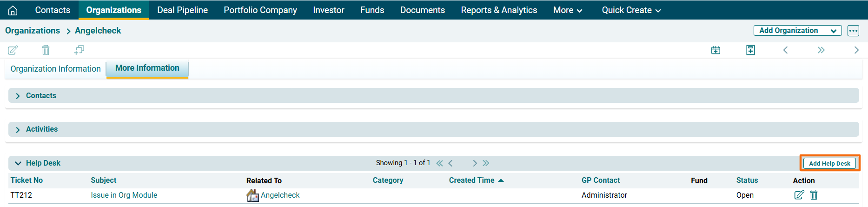Click the add note icon in toolbar
This screenshot has width=868, height=207.
point(750,50)
